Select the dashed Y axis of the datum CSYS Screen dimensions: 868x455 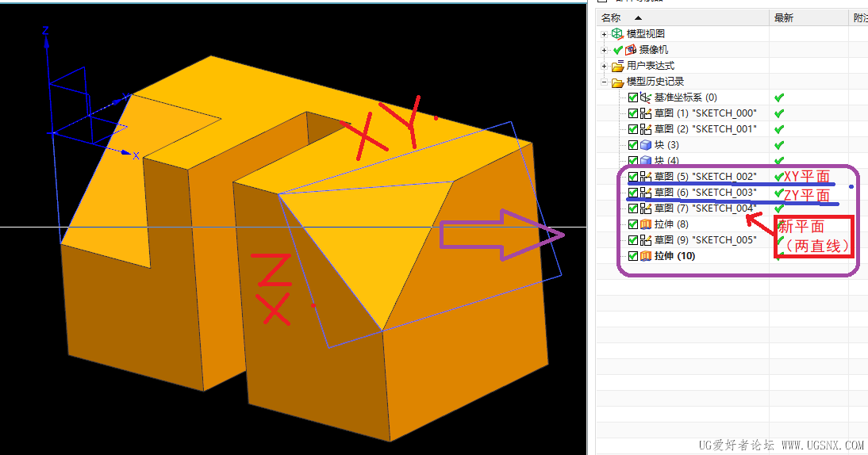(90, 115)
